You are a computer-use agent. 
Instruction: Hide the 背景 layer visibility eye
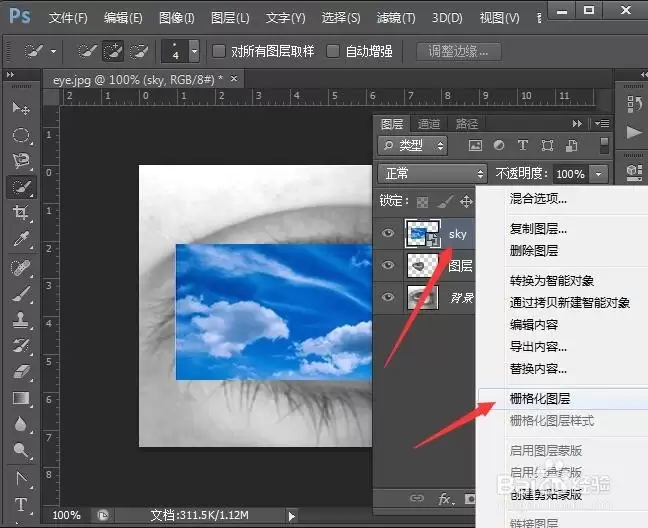click(x=388, y=297)
